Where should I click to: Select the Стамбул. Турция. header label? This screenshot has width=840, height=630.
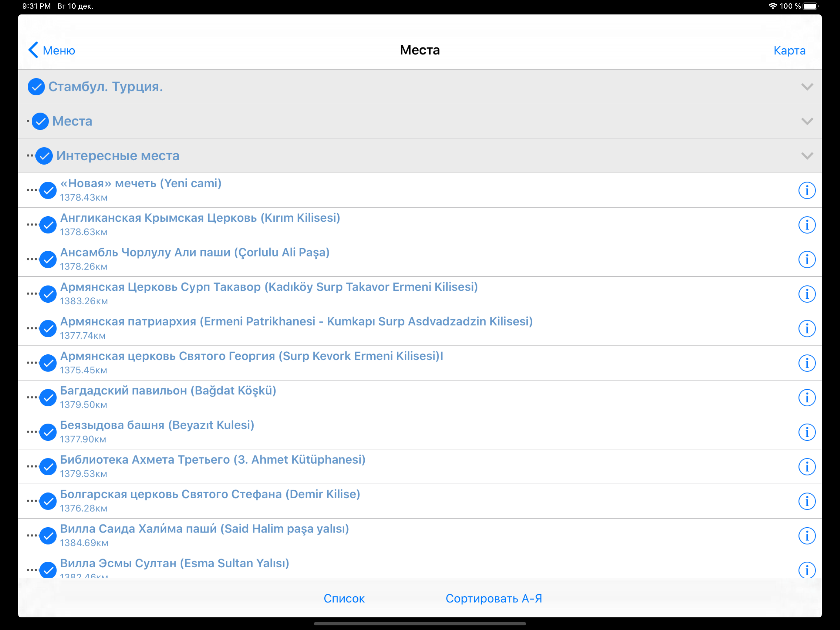click(105, 87)
